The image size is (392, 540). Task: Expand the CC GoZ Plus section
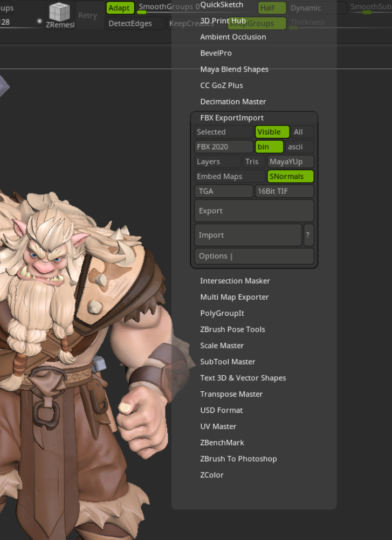[222, 85]
